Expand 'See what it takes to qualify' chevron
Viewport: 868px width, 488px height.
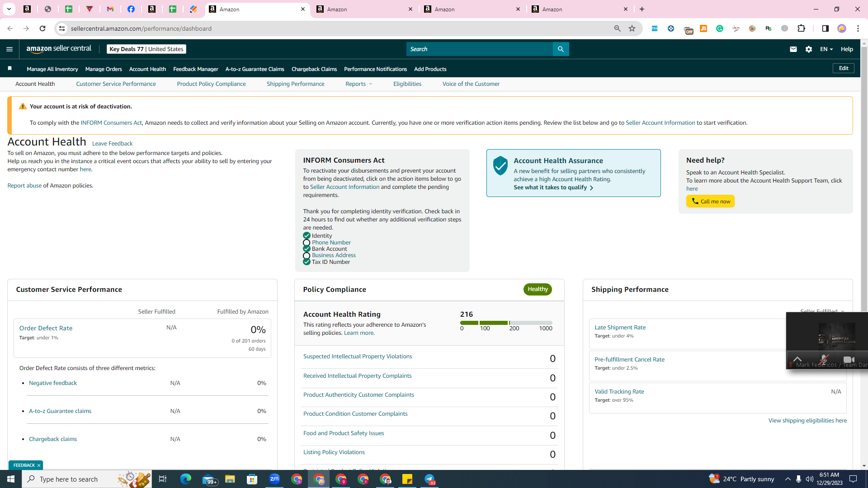tap(591, 188)
